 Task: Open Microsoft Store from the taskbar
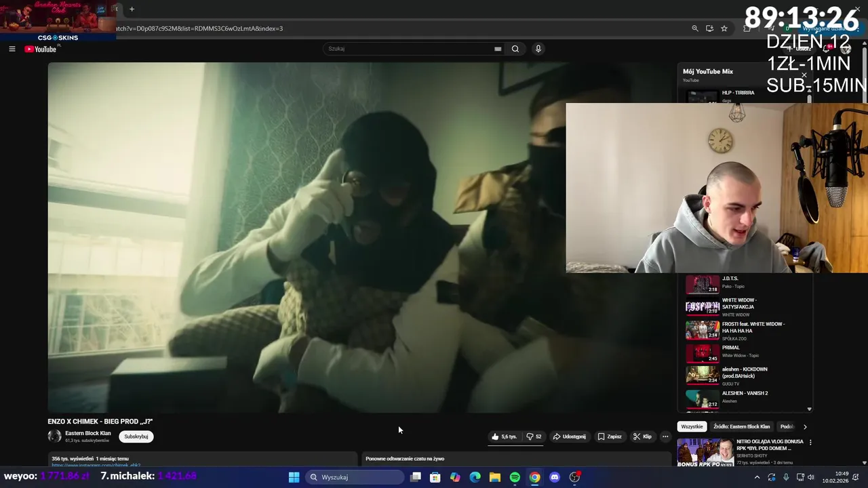pyautogui.click(x=435, y=477)
